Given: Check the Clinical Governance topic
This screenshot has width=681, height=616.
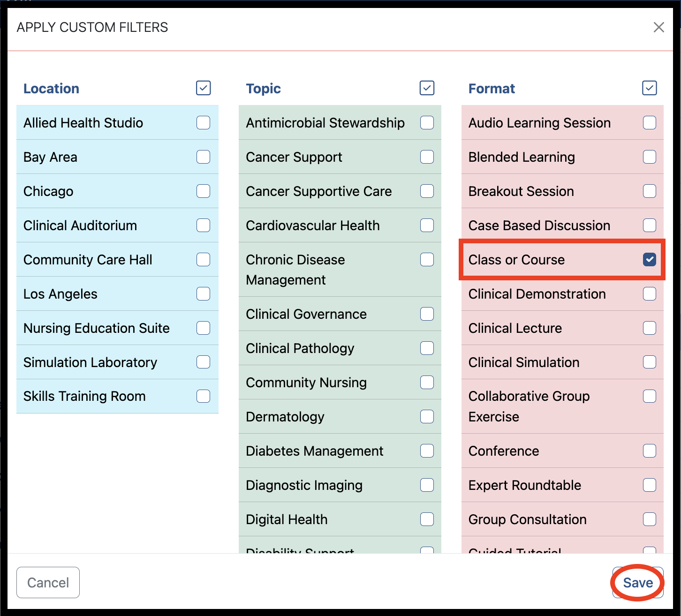Looking at the screenshot, I should (x=427, y=314).
